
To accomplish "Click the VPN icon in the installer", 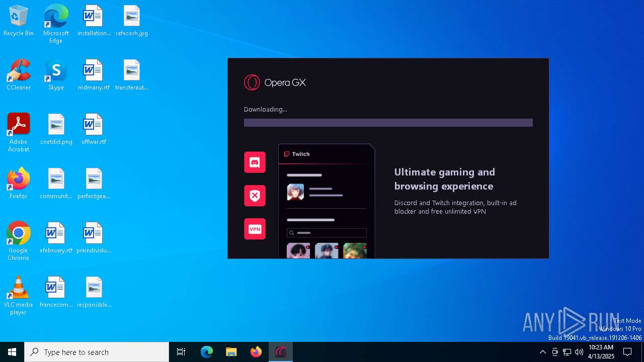I will coord(255,229).
